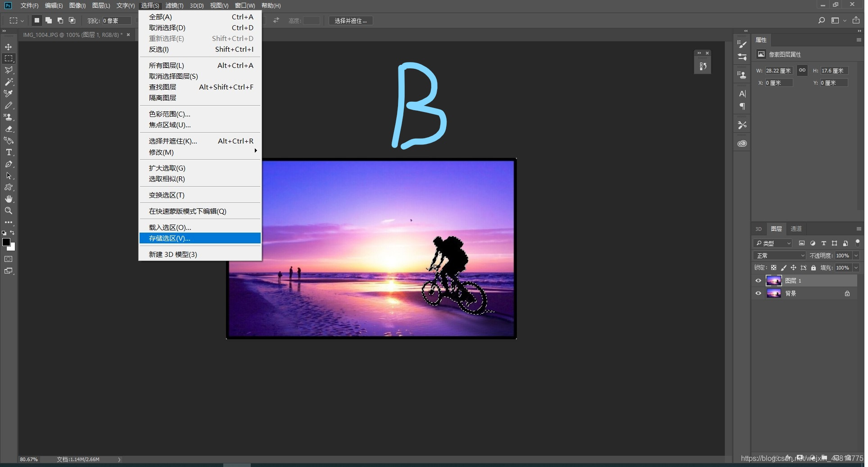The width and height of the screenshot is (868, 467).
Task: Choose Subtract from selection mode icon
Action: click(60, 20)
